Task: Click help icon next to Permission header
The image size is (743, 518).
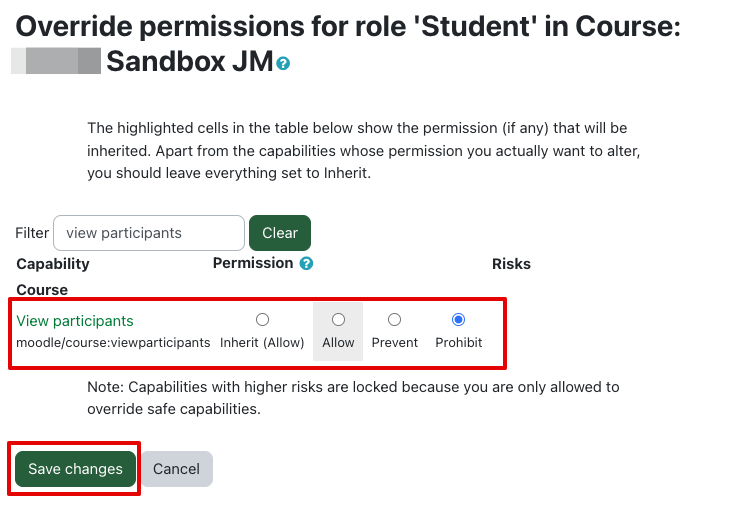Action: point(306,264)
